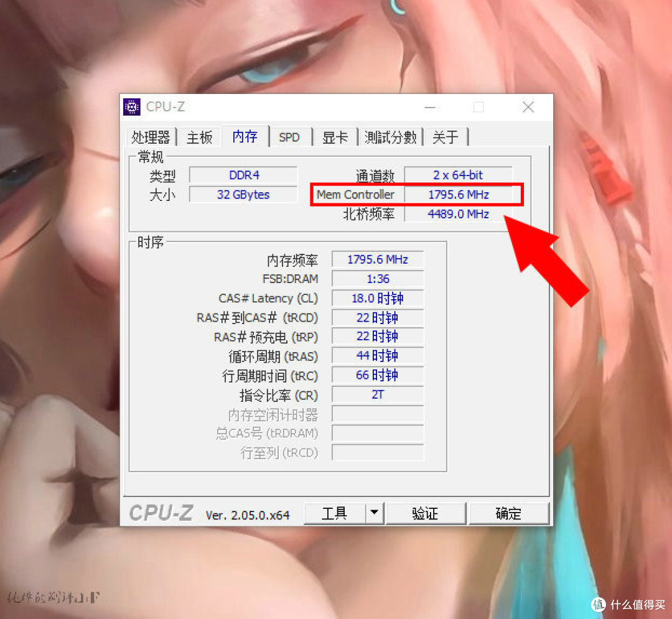
Task: Click the tRP 22 时钟 value
Action: pos(378,337)
